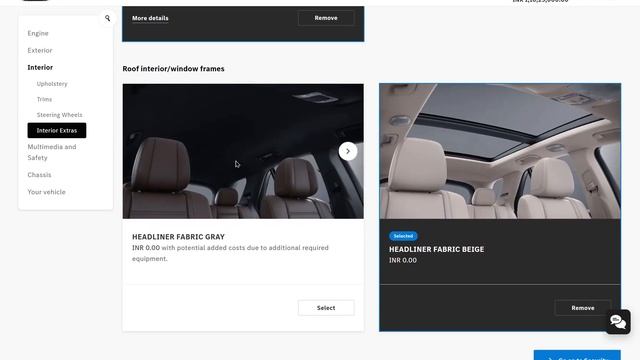
Task: Go to the Exterior section
Action: click(40, 51)
